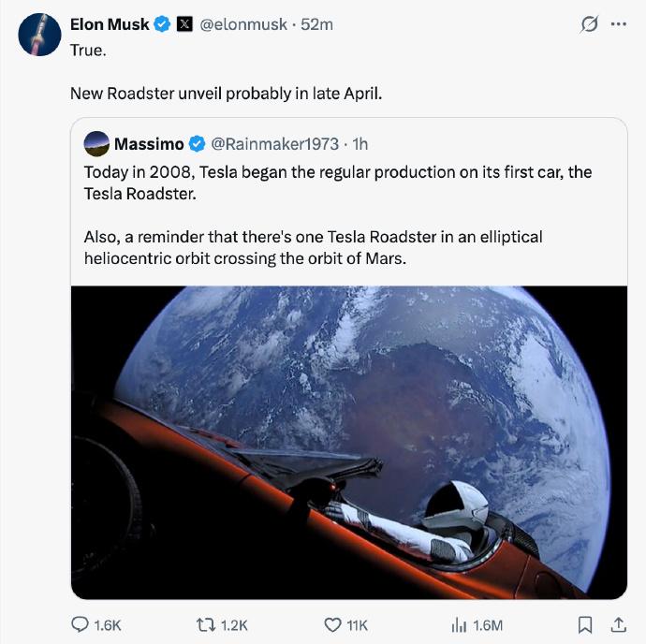
Task: Click Elon Musk's blue verified badge
Action: pos(162,24)
